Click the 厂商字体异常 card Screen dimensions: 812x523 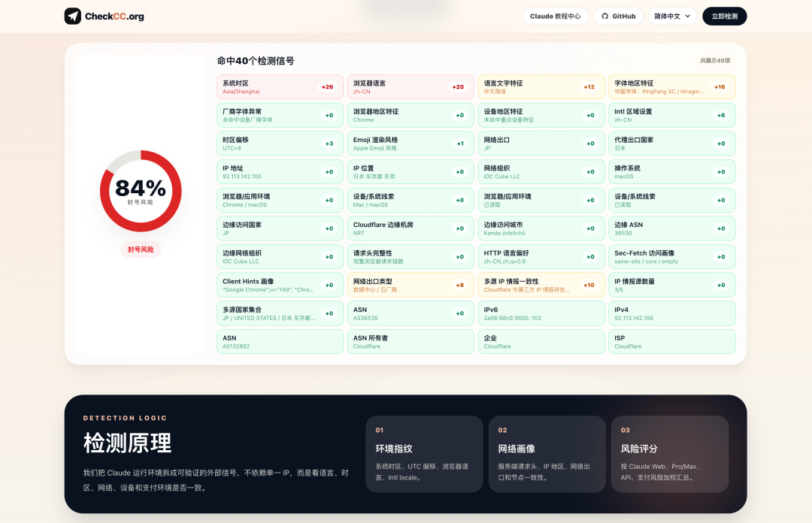(x=280, y=115)
